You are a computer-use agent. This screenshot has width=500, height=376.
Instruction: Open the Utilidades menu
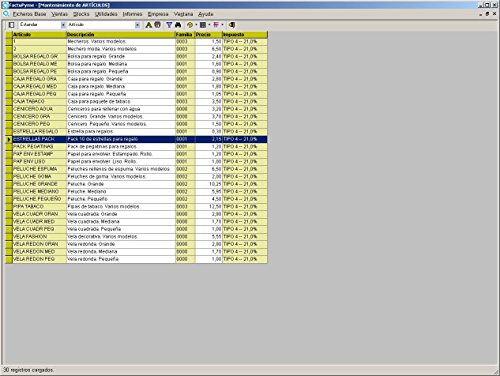click(x=106, y=14)
